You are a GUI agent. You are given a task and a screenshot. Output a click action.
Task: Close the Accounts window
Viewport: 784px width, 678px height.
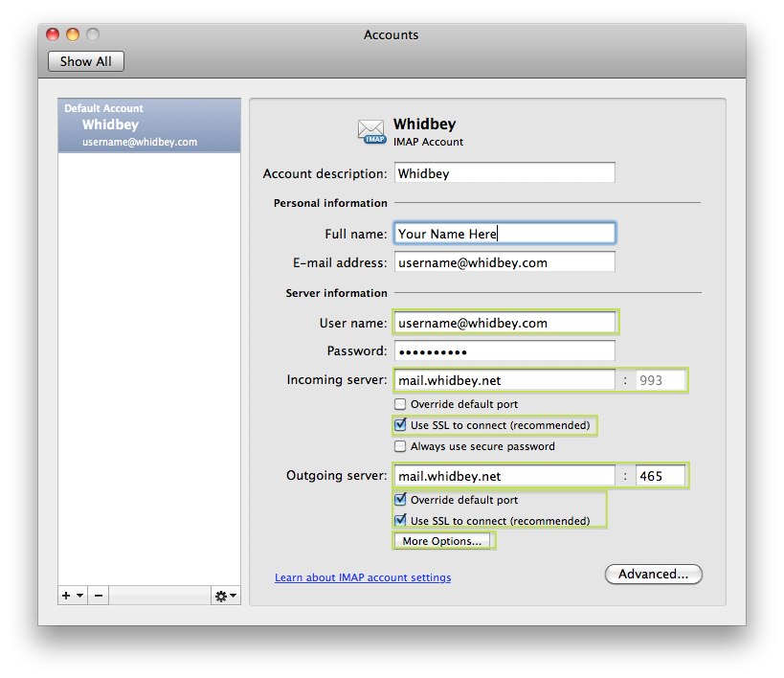pyautogui.click(x=53, y=34)
